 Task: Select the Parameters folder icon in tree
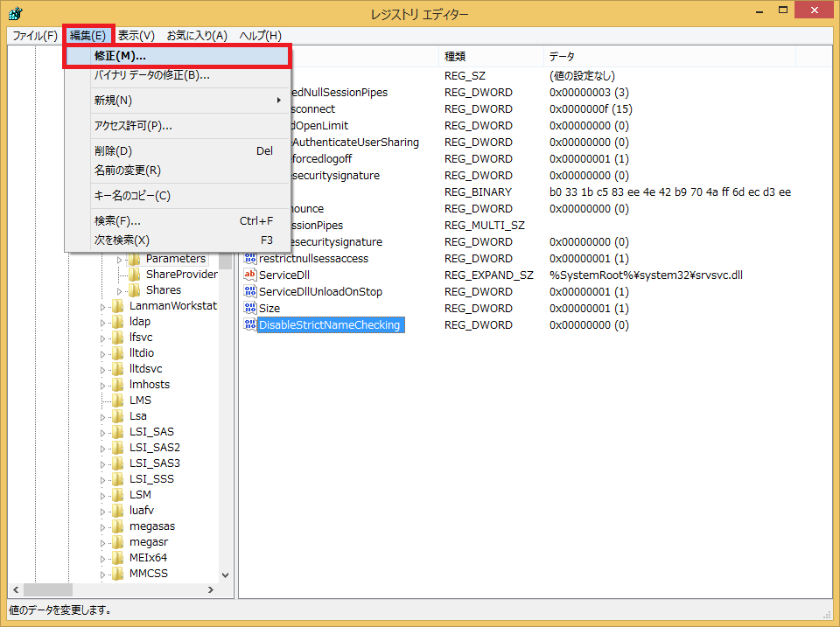(x=135, y=258)
